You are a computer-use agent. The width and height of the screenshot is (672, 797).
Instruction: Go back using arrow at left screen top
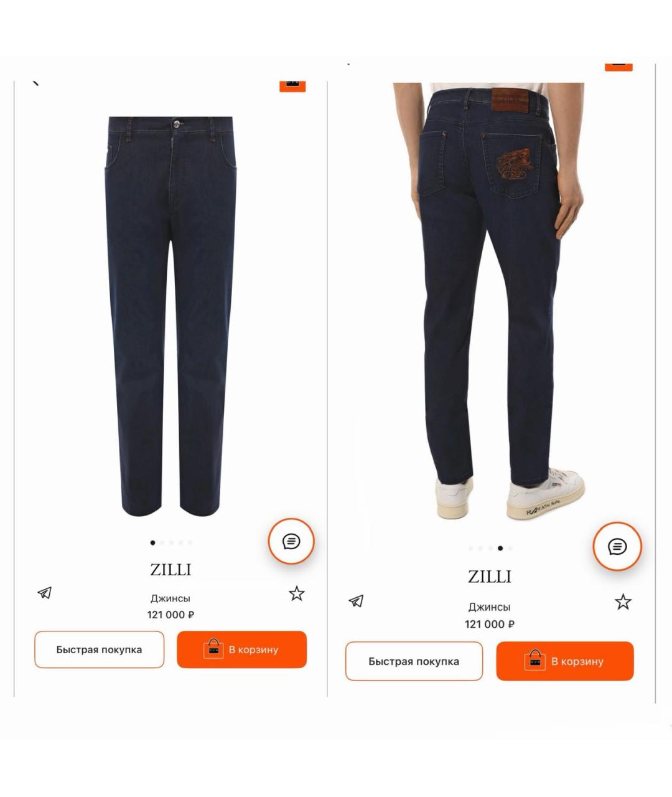(x=35, y=82)
